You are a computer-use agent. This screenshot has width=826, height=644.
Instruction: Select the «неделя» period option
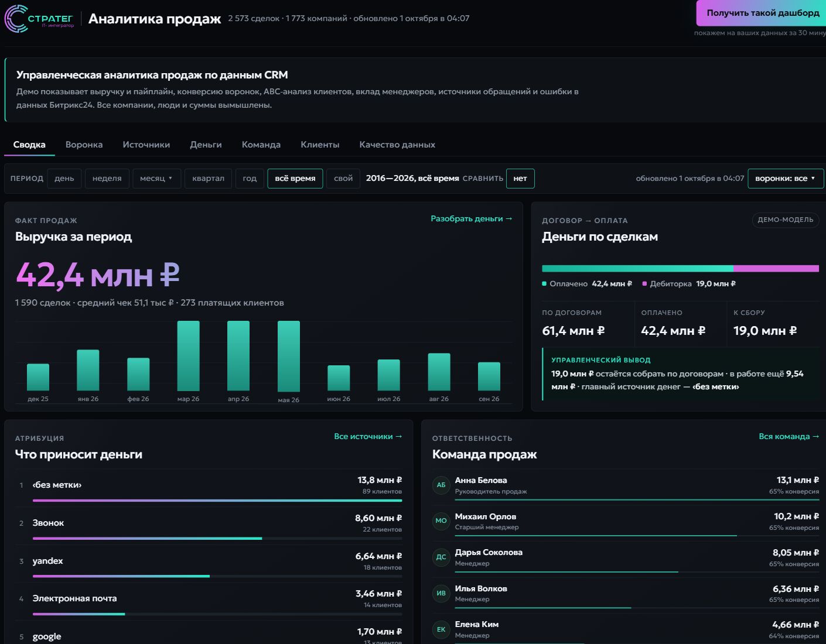pos(107,179)
